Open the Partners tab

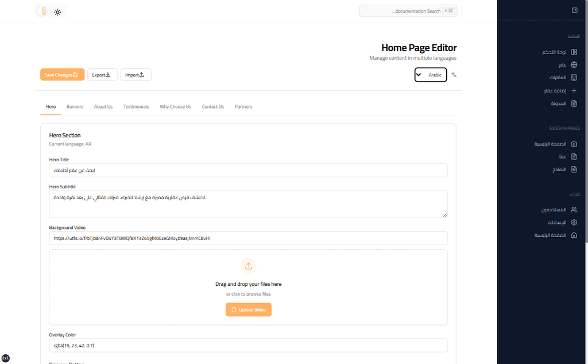pyautogui.click(x=243, y=107)
